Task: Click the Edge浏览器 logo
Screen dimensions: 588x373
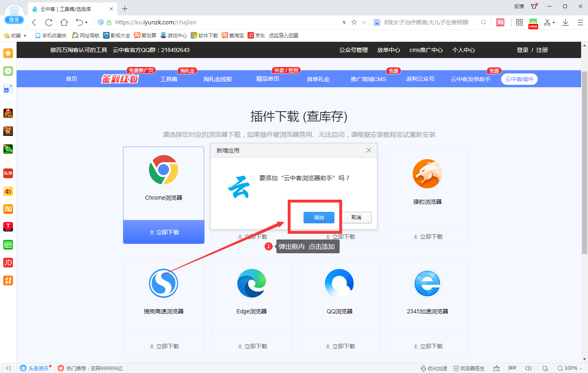Action: [x=252, y=283]
